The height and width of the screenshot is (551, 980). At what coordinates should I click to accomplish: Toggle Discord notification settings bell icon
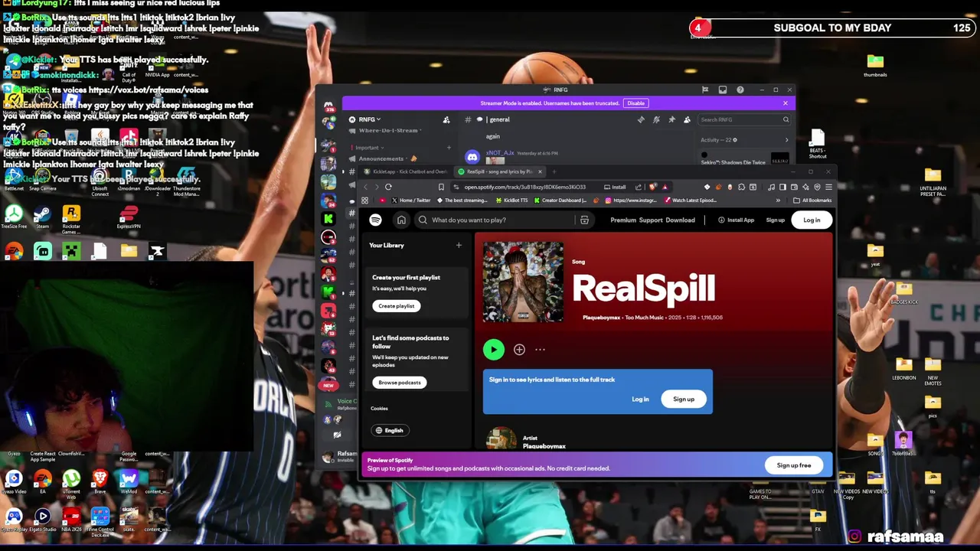point(656,120)
